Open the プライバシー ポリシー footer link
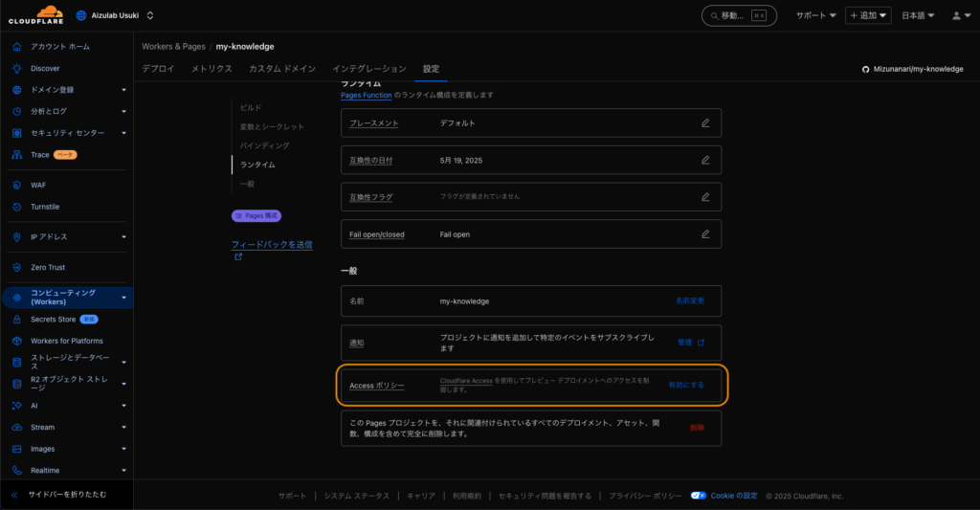 click(645, 496)
